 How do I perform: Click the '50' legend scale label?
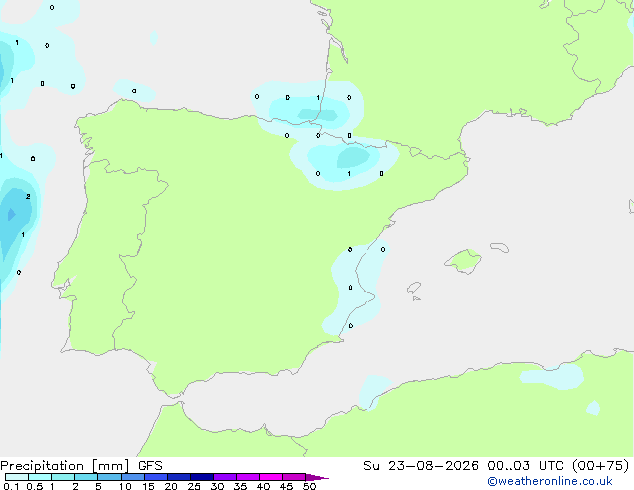[x=309, y=486]
